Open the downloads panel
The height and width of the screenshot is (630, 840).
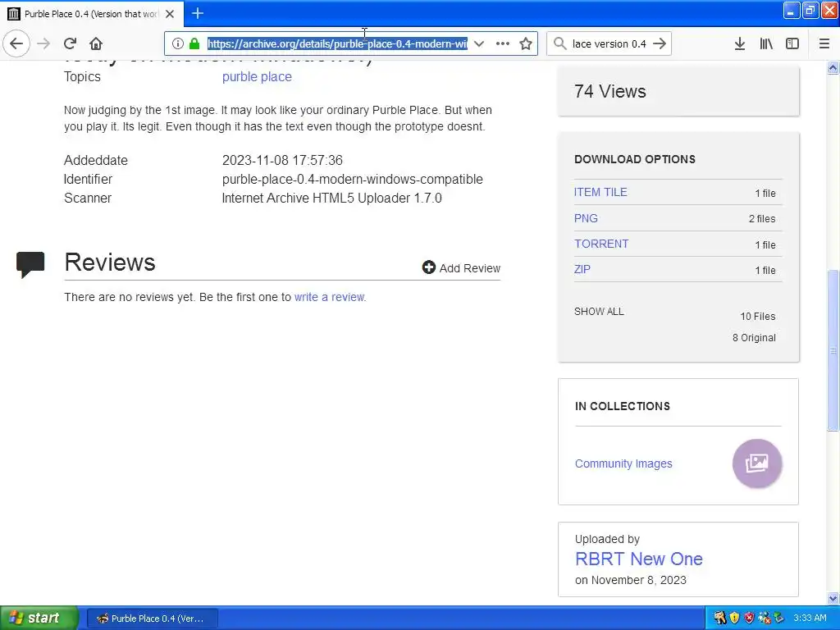click(x=740, y=43)
